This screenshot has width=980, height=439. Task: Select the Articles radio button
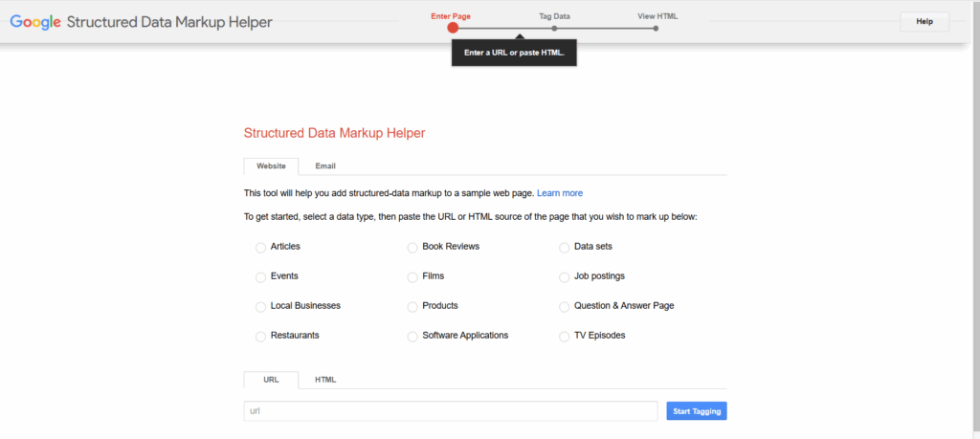point(260,248)
